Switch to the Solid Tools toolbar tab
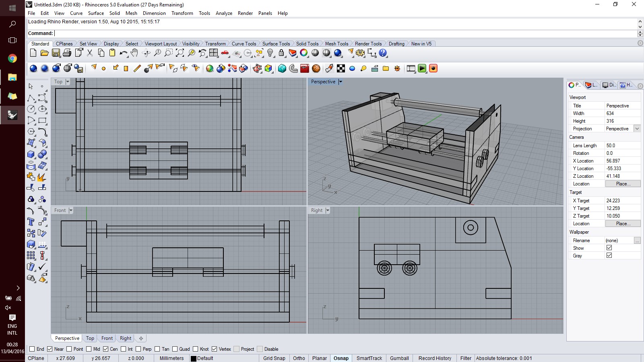This screenshot has width=644, height=362. tap(307, 44)
